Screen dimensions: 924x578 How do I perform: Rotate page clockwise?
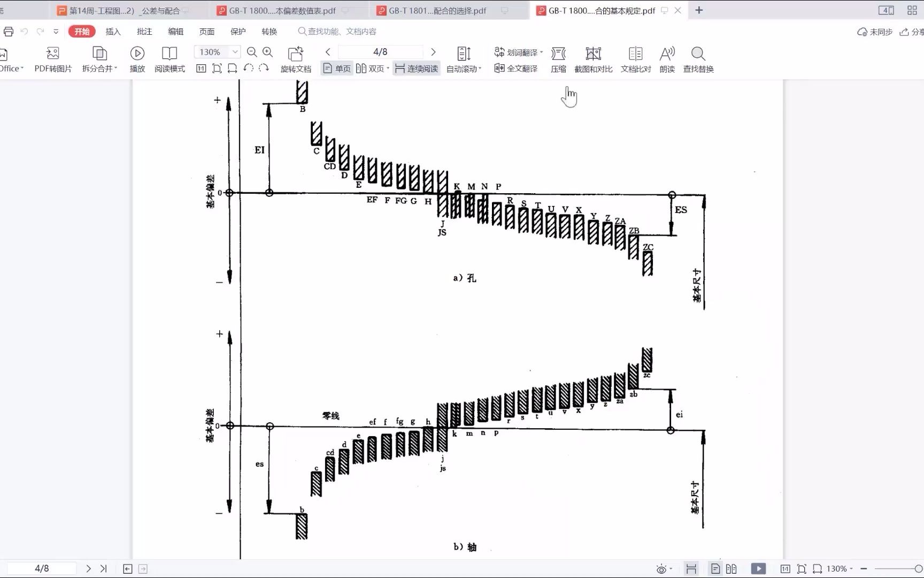pyautogui.click(x=264, y=68)
